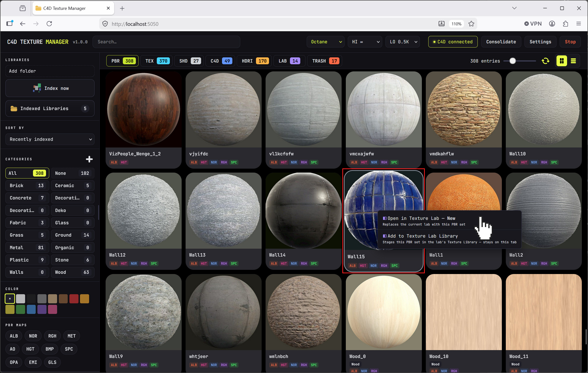
Task: Toggle the ALB map filter
Action: [14, 336]
